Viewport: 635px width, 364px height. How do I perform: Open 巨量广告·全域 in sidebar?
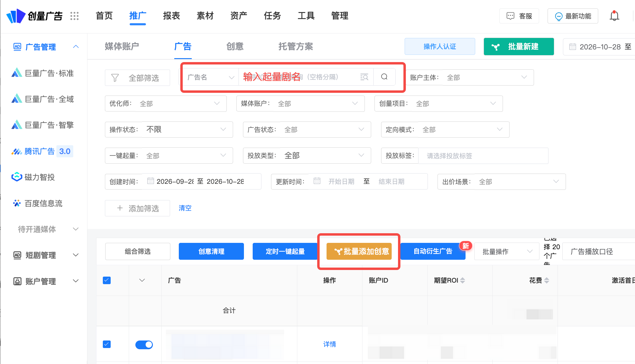43,99
